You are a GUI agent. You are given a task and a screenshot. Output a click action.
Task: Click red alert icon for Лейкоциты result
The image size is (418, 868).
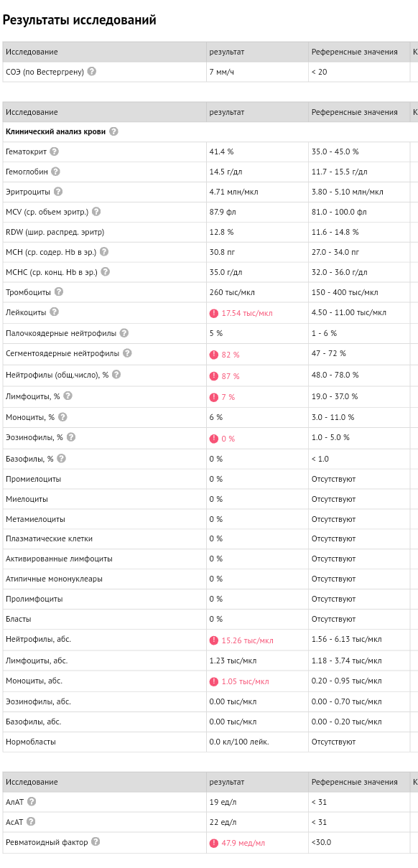tap(214, 313)
